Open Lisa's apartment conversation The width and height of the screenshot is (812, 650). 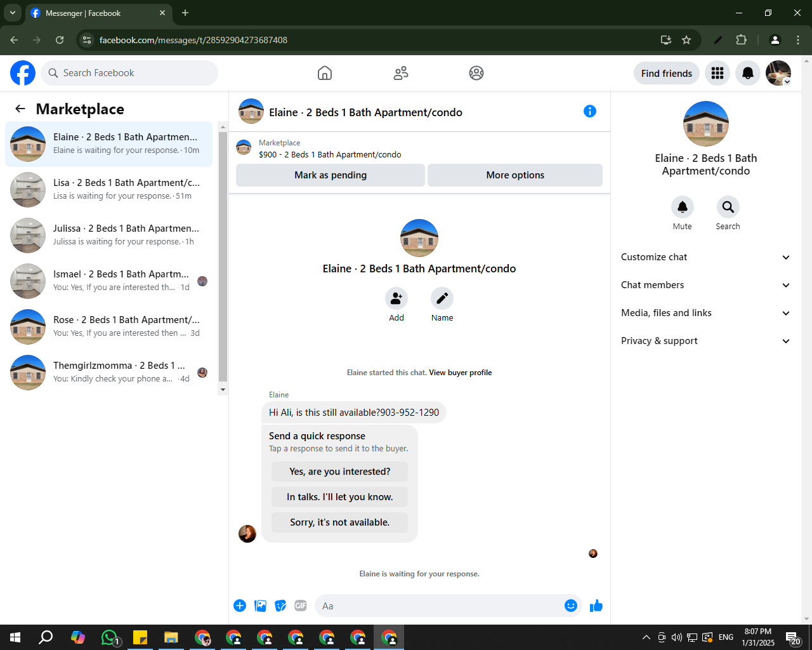point(108,190)
